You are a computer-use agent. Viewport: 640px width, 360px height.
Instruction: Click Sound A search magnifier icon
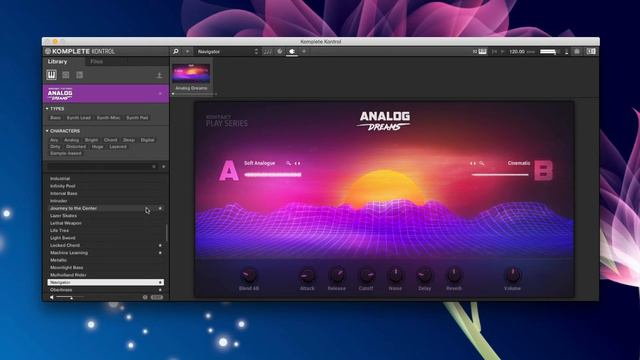(289, 163)
